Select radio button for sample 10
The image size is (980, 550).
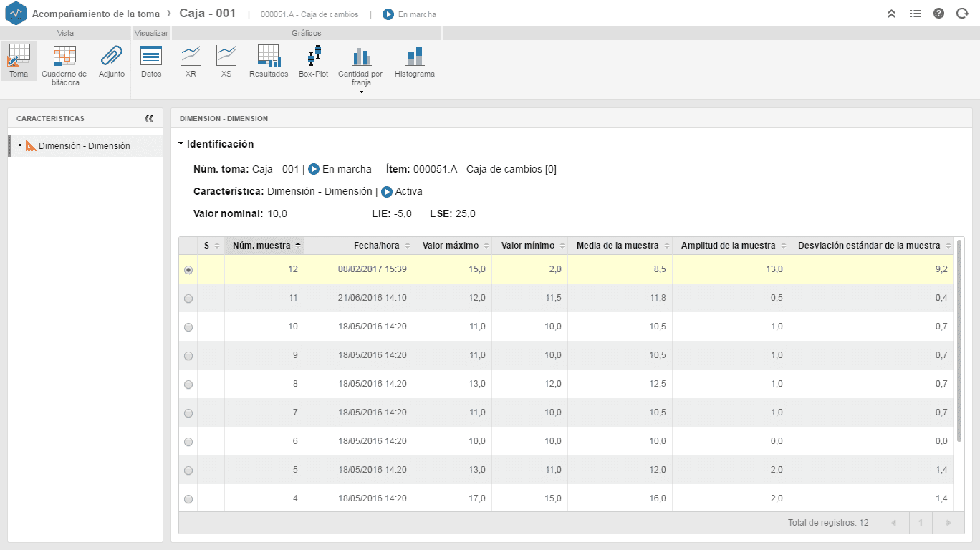click(188, 327)
